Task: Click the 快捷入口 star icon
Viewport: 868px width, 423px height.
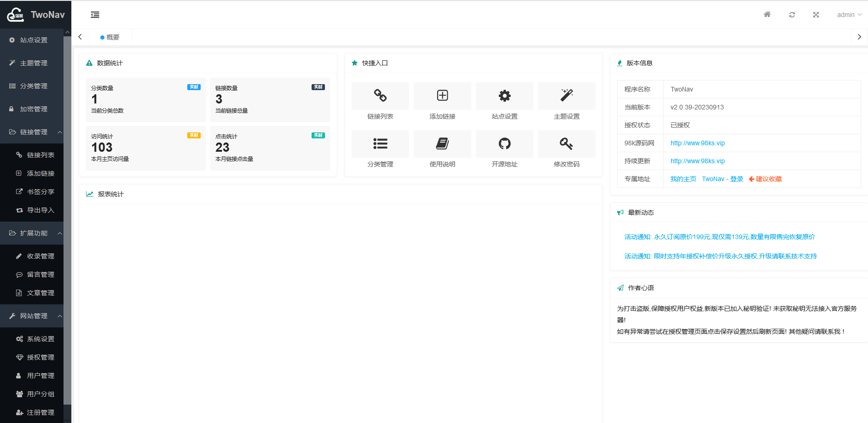Action: tap(354, 63)
